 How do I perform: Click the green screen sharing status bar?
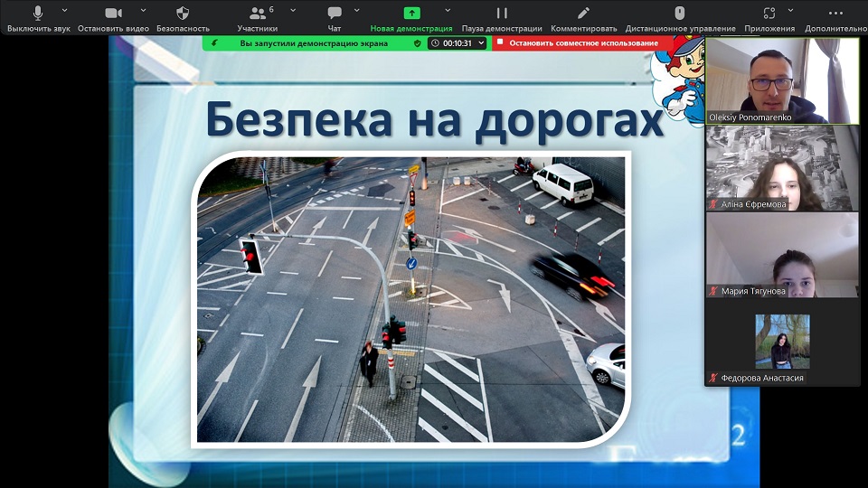pos(312,42)
